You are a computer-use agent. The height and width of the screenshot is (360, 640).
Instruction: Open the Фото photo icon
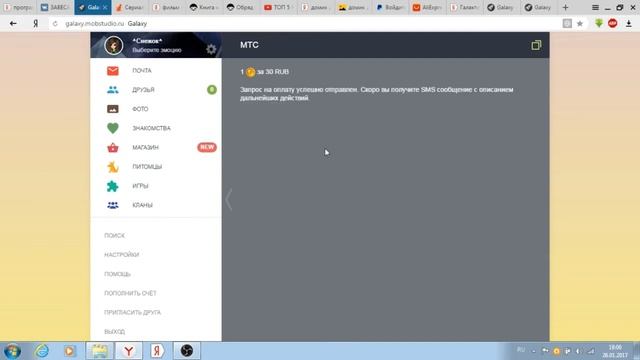pos(113,109)
